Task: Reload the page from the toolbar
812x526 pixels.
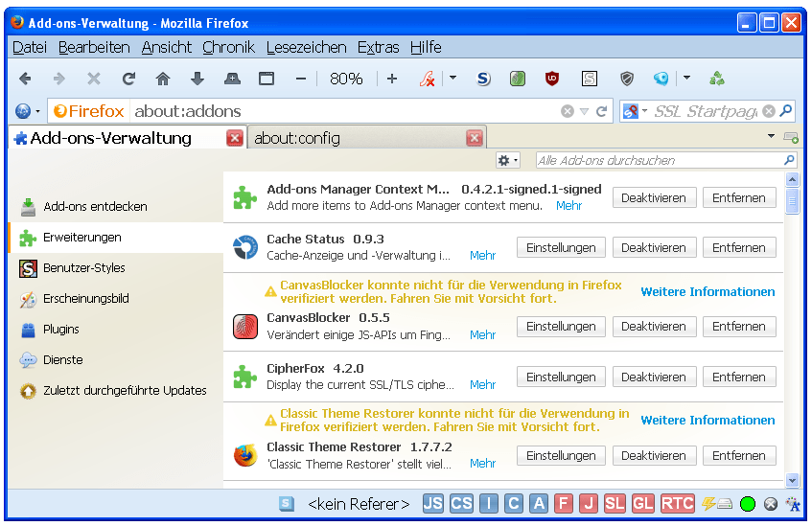Action: tap(128, 79)
